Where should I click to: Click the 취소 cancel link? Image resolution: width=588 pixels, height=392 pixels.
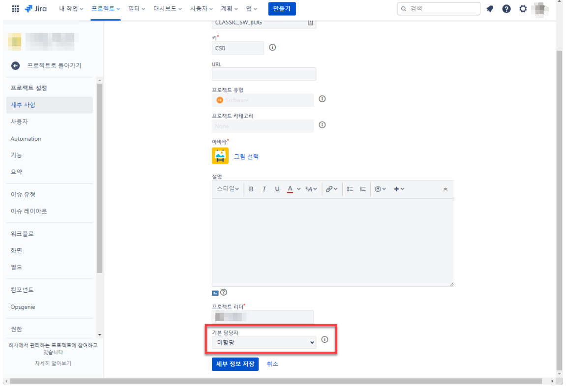272,364
